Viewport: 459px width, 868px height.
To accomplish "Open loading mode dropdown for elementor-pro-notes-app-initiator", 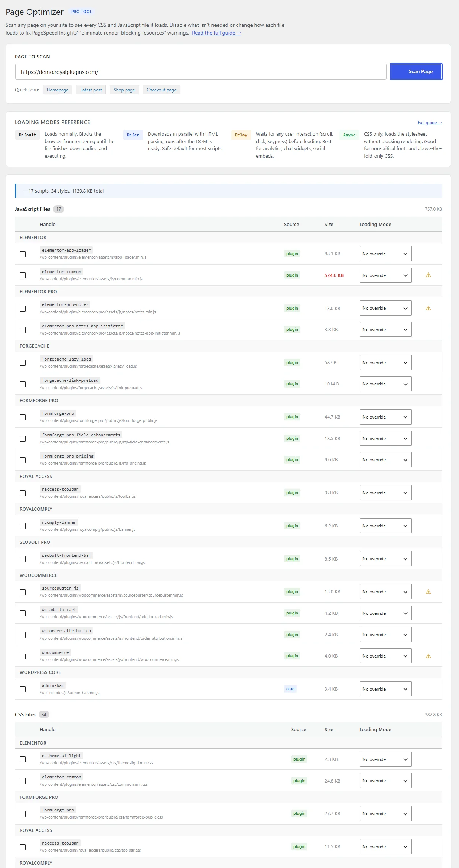I will tap(385, 330).
